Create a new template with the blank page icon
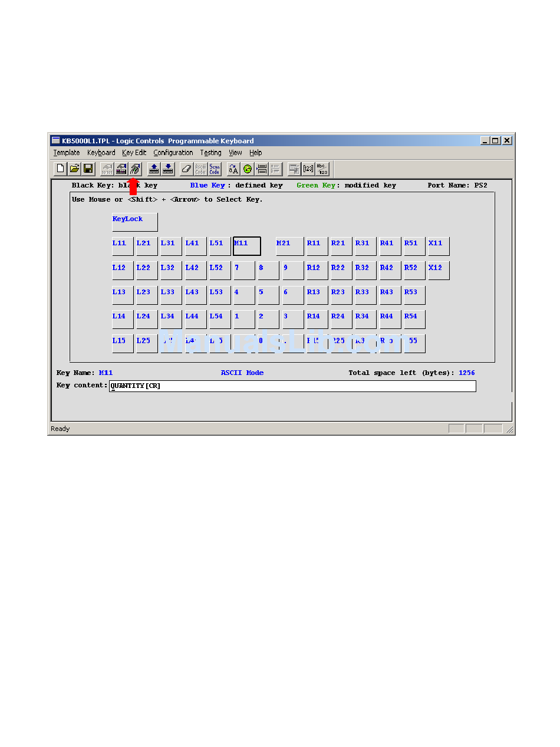Image resolution: width=560 pixels, height=747 pixels. coord(60,169)
